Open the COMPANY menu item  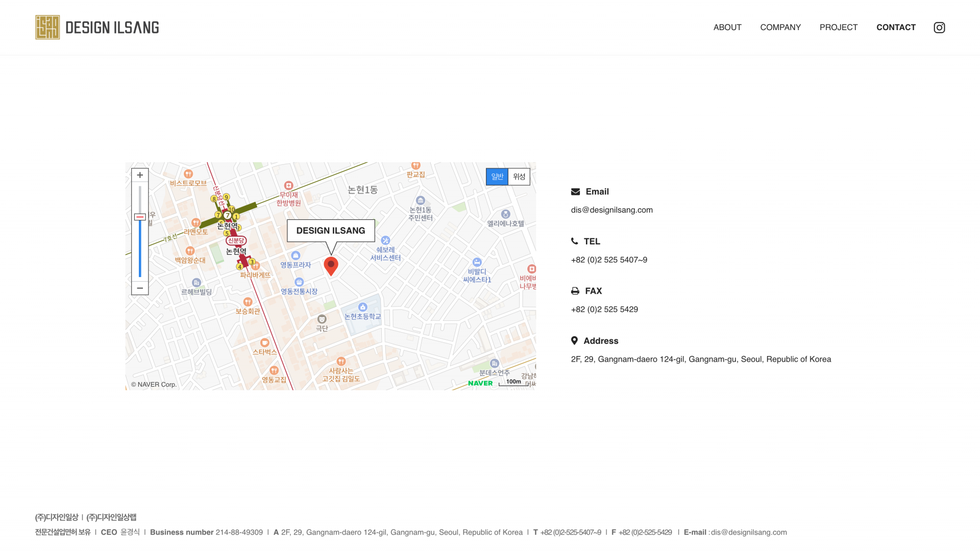780,28
